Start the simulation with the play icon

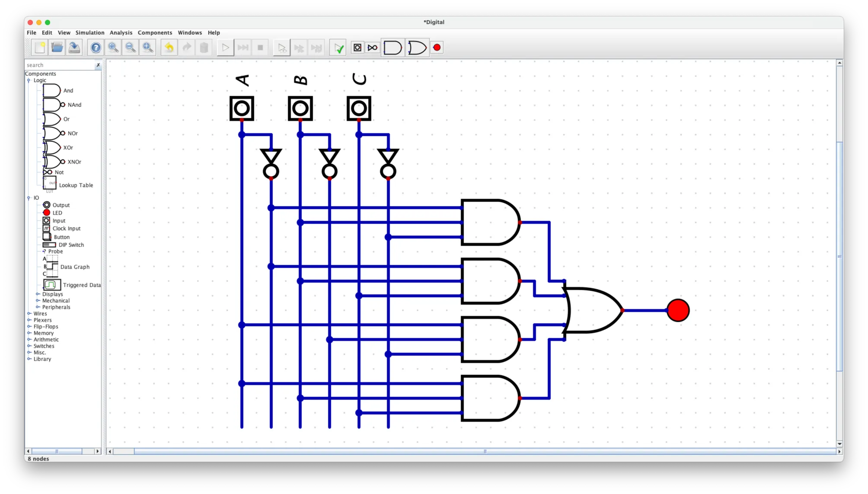(226, 48)
